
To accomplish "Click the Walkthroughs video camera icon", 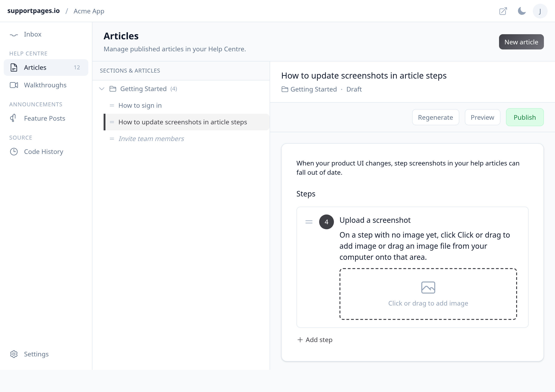I will [x=14, y=85].
